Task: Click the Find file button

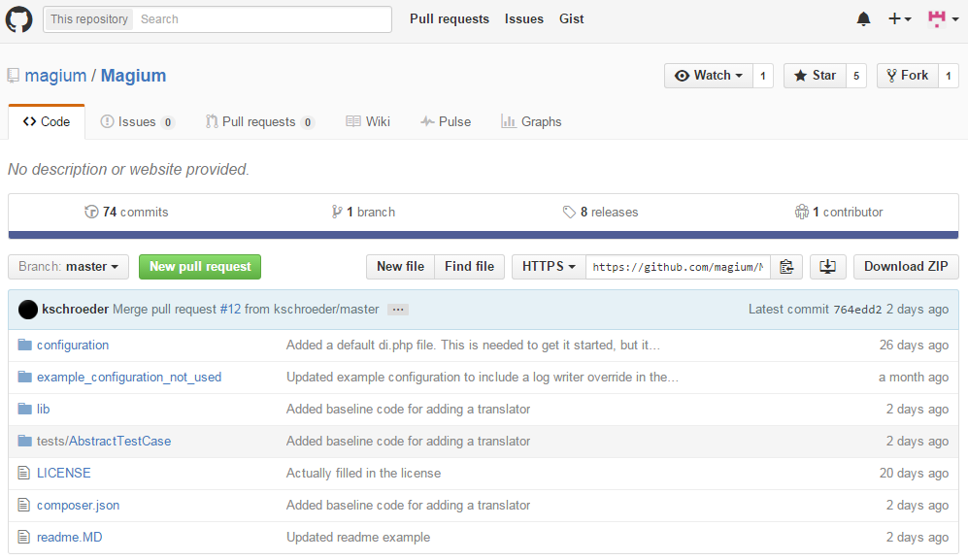Action: 470,267
